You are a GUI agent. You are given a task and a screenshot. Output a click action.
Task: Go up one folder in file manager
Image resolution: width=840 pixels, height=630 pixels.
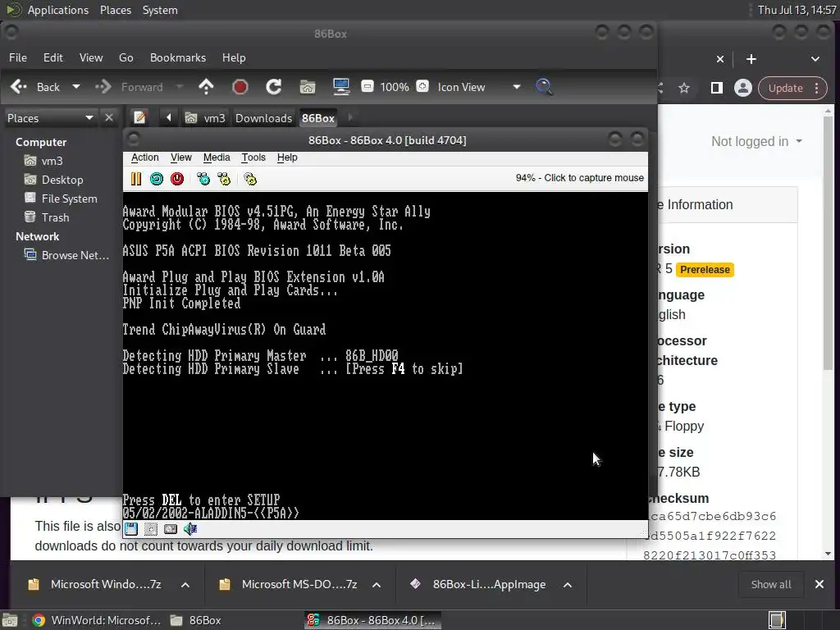[x=206, y=87]
